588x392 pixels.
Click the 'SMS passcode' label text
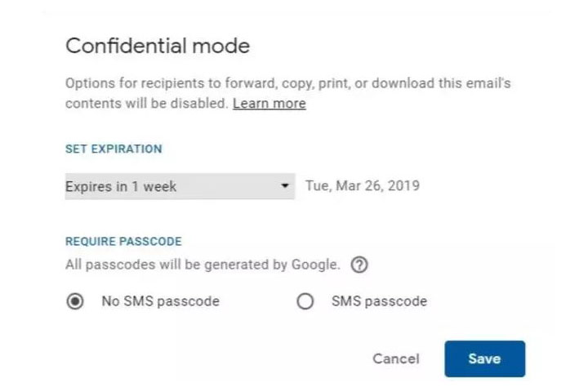(379, 301)
